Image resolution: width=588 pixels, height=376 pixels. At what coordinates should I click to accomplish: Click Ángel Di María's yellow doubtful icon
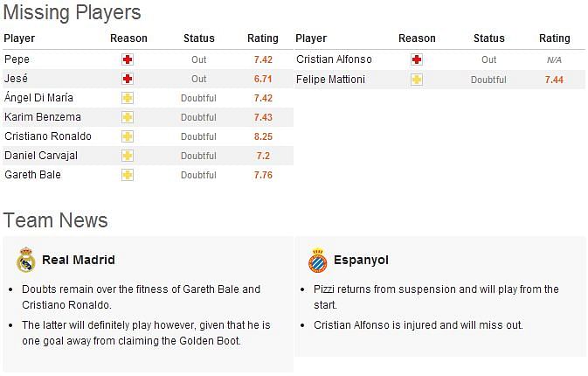pyautogui.click(x=128, y=98)
